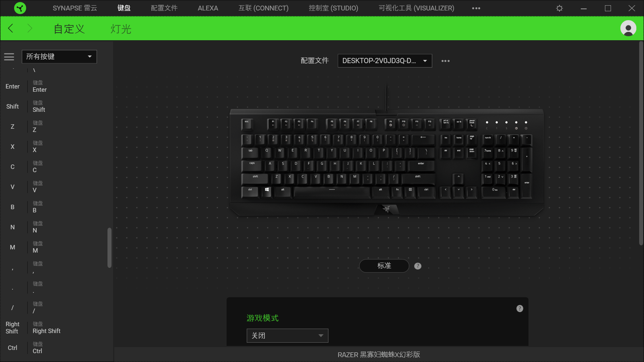Open the SYNAPSE 雷云 tab
The image size is (644, 362).
[x=75, y=8]
